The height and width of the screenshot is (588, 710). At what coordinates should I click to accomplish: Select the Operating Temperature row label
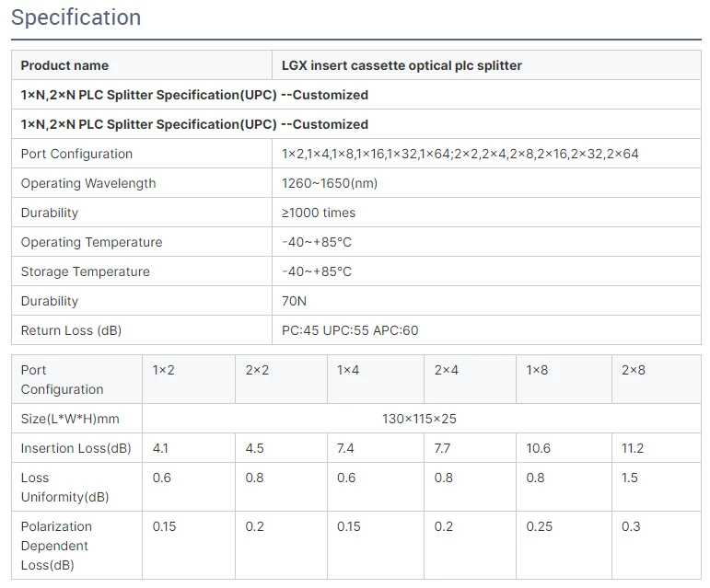pyautogui.click(x=91, y=242)
